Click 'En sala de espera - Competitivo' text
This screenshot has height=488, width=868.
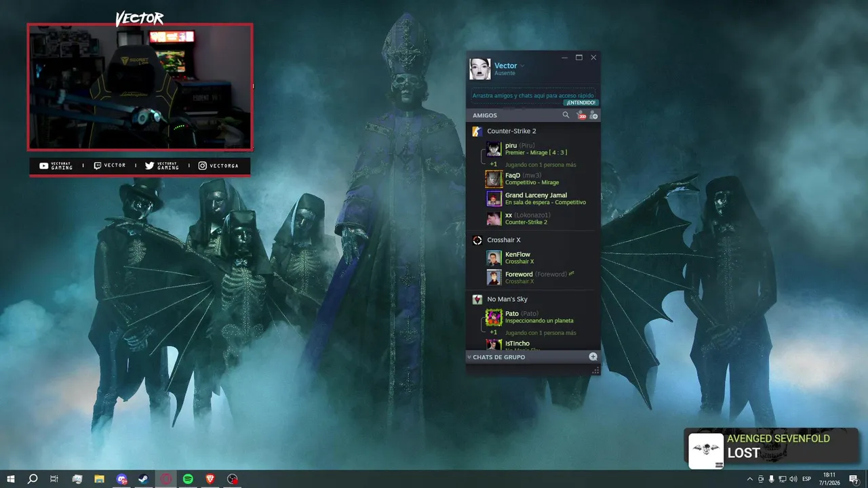545,202
